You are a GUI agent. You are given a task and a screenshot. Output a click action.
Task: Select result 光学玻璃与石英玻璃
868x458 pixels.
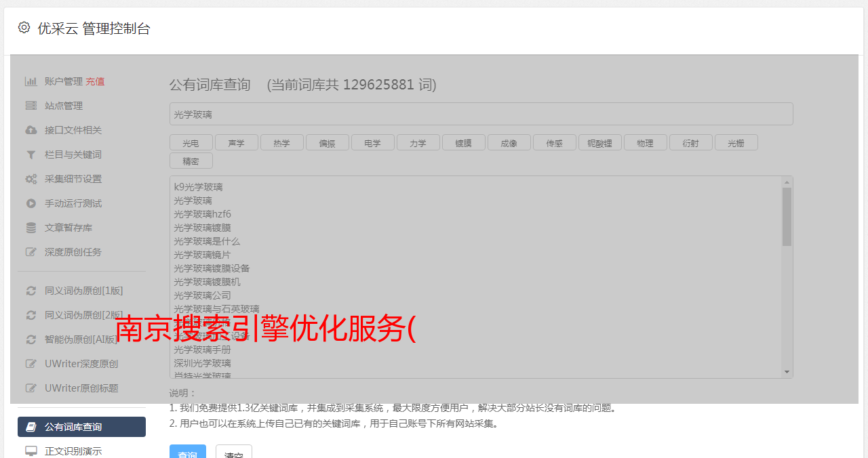216,309
